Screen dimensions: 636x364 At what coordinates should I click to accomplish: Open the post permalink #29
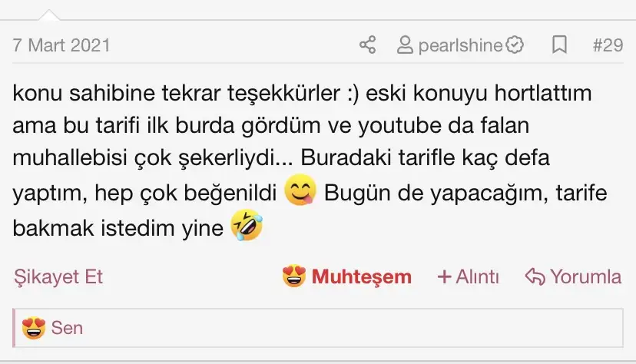pyautogui.click(x=608, y=45)
